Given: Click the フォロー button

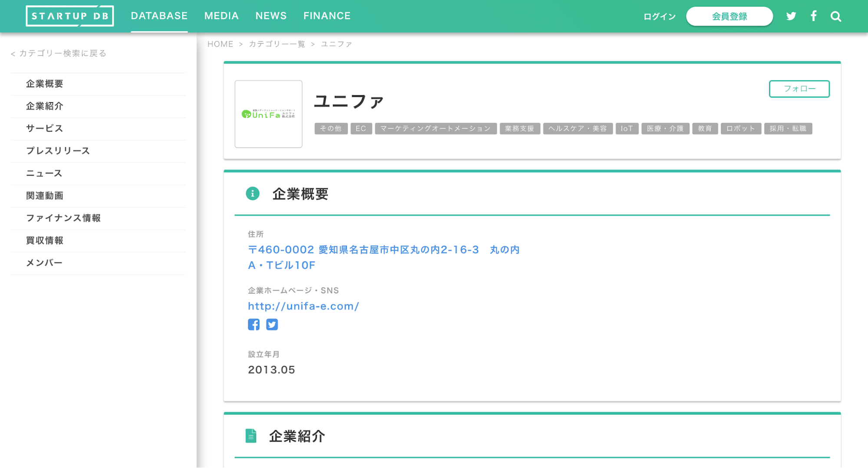Looking at the screenshot, I should tap(799, 89).
